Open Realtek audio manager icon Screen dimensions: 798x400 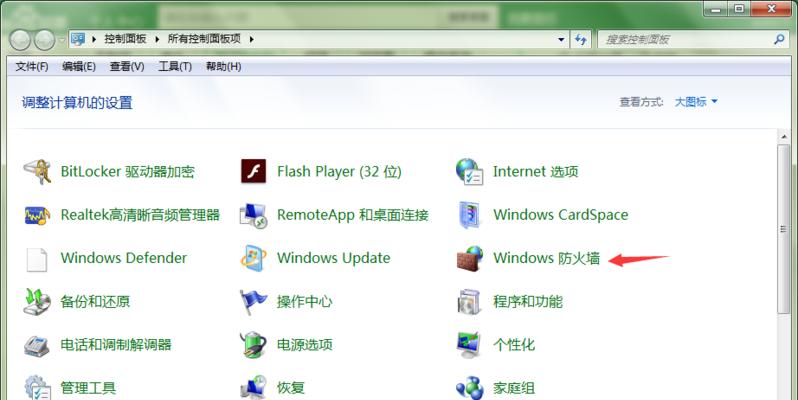pyautogui.click(x=37, y=215)
